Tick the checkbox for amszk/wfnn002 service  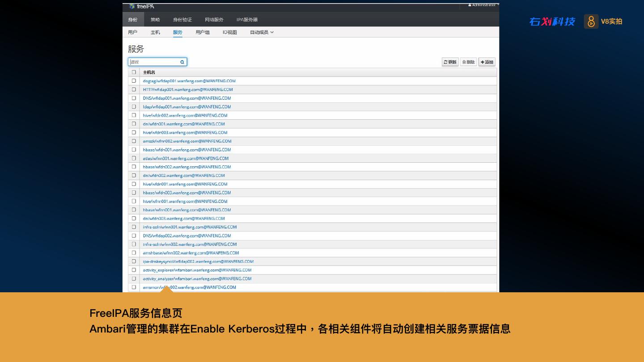[134, 141]
